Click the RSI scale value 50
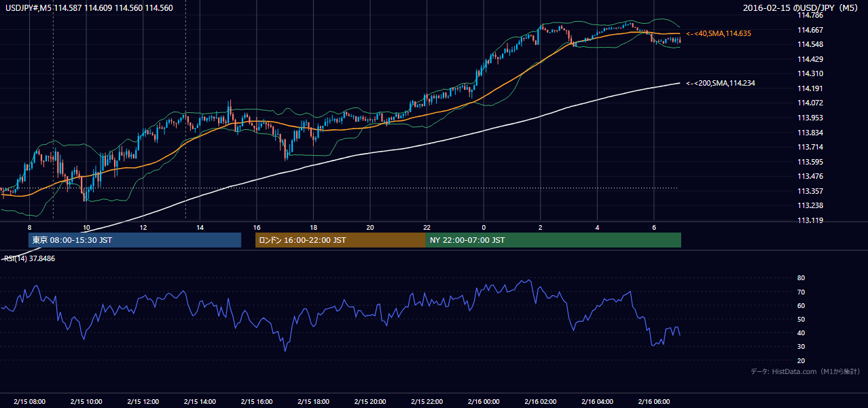The height and width of the screenshot is (408, 868). [801, 319]
